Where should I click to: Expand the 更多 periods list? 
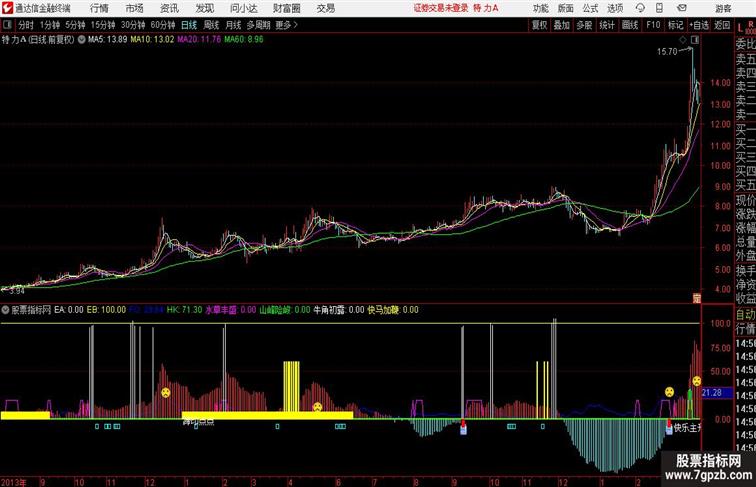pyautogui.click(x=286, y=25)
